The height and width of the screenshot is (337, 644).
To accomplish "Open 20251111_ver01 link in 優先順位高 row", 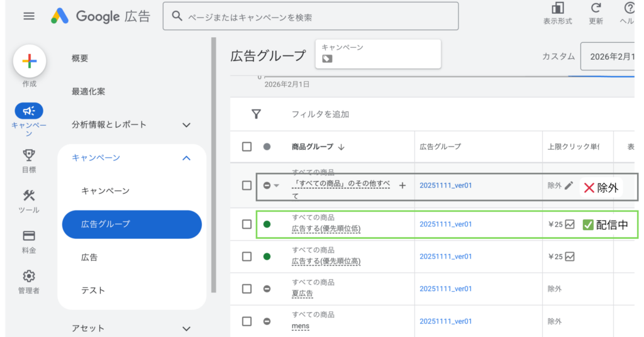I will coord(446,257).
